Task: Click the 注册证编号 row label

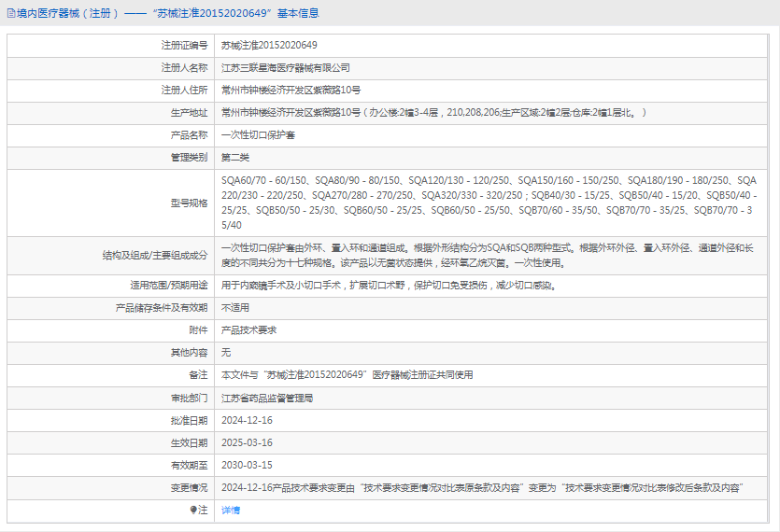Action: pos(184,45)
